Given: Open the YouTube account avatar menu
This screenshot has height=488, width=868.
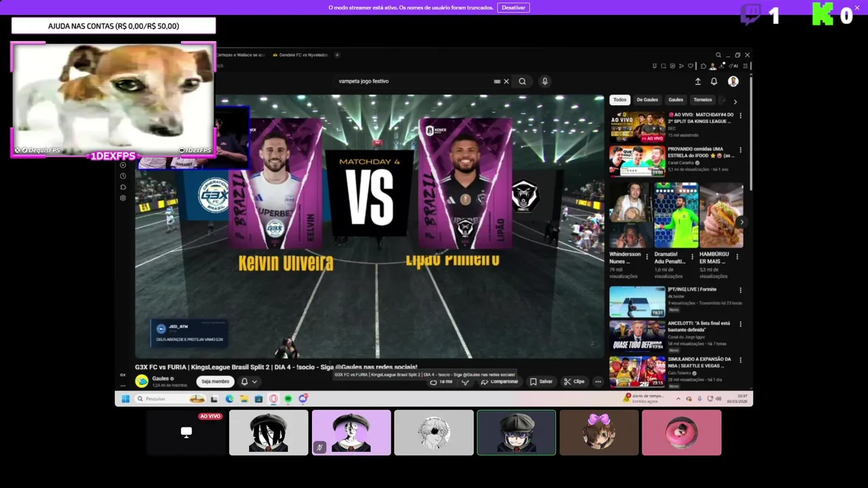Looking at the screenshot, I should click(733, 81).
